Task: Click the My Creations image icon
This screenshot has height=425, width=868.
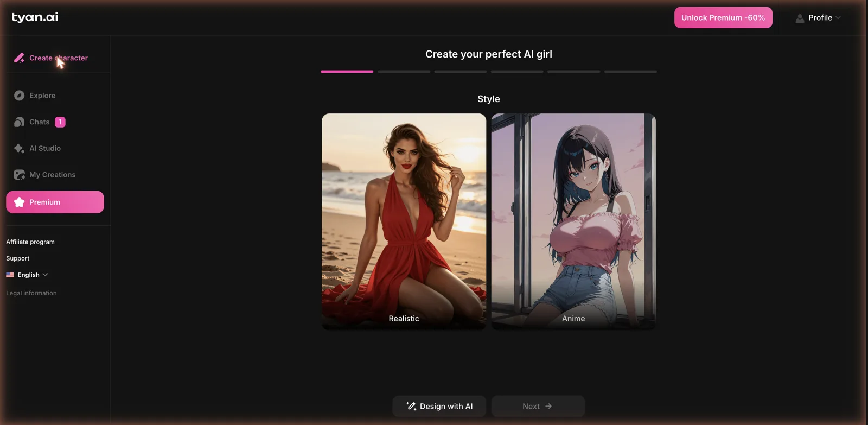Action: [19, 175]
